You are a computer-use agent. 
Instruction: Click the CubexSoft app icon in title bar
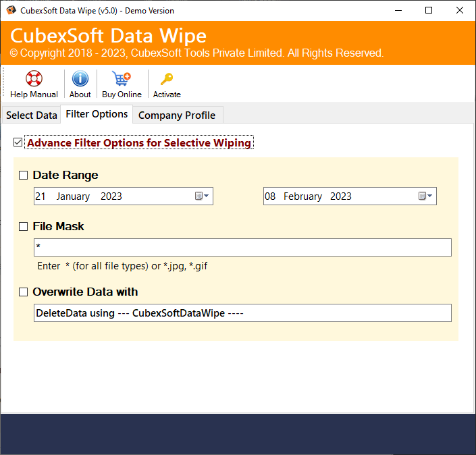coord(9,11)
